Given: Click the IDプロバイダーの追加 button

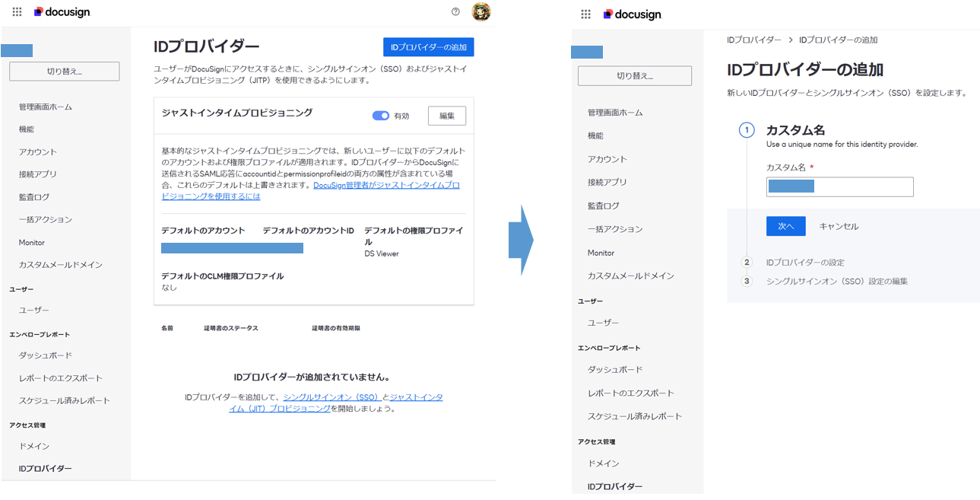Looking at the screenshot, I should [429, 47].
